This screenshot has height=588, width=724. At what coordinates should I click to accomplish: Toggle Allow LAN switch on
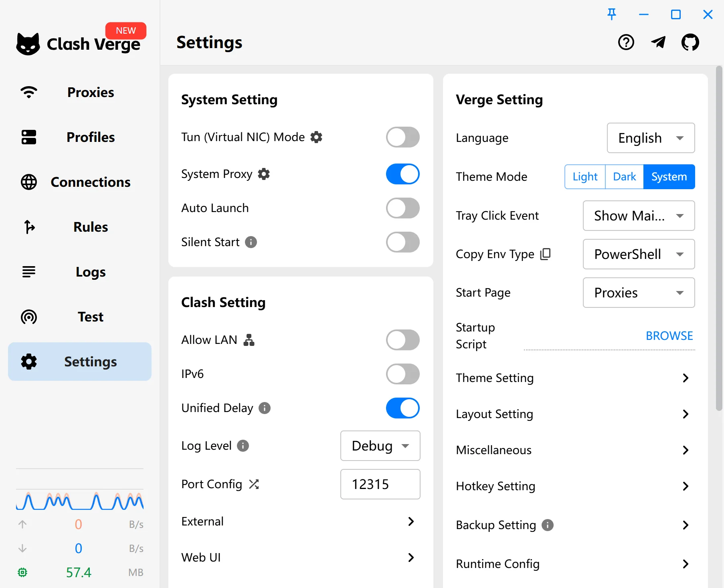tap(403, 340)
